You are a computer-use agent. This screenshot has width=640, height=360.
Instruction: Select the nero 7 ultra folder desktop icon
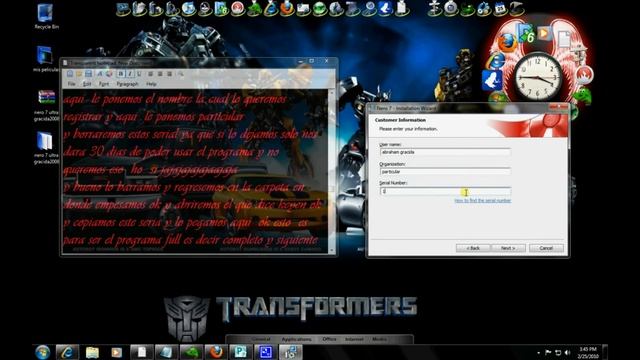tap(46, 148)
